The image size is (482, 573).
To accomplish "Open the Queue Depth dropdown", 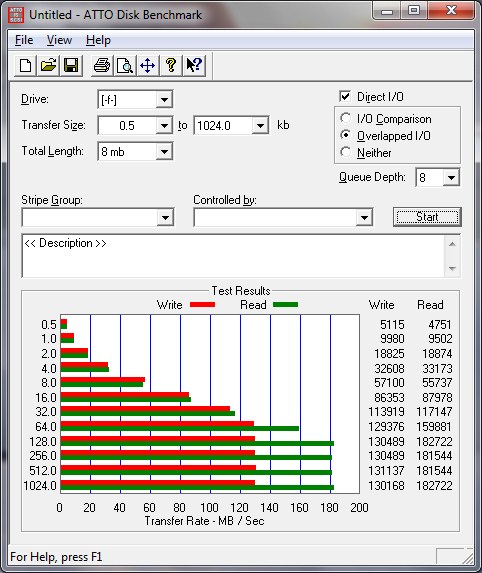I will tap(451, 178).
